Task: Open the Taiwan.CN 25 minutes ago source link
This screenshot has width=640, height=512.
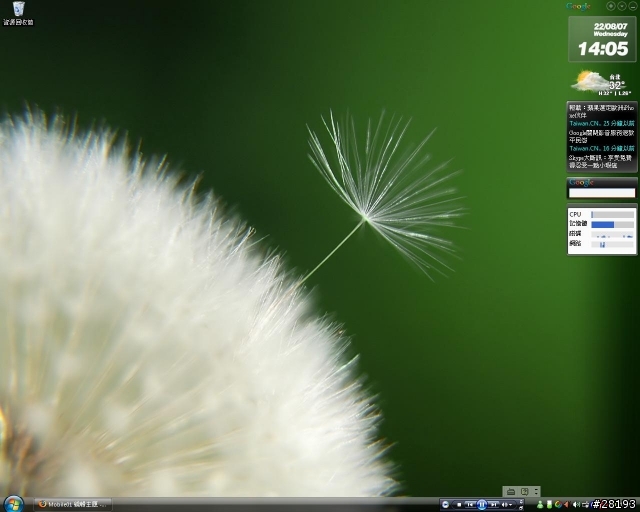Action: 602,123
